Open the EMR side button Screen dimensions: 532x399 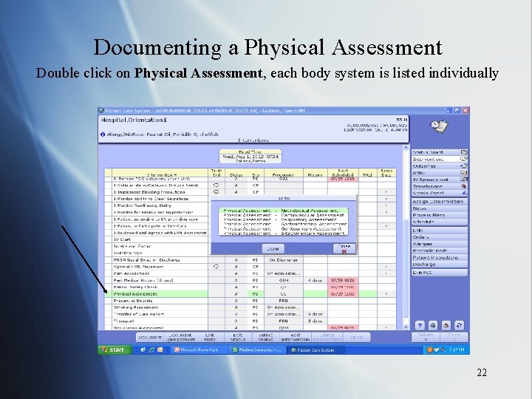point(440,231)
